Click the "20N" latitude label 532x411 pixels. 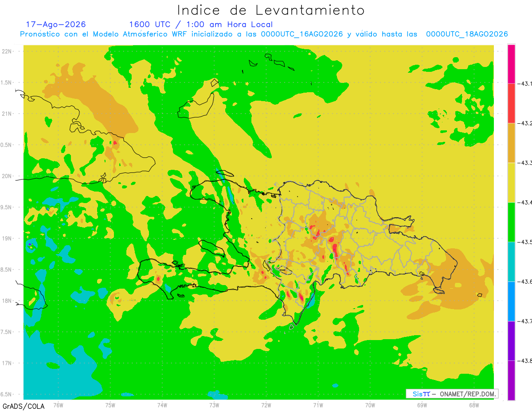coord(8,176)
